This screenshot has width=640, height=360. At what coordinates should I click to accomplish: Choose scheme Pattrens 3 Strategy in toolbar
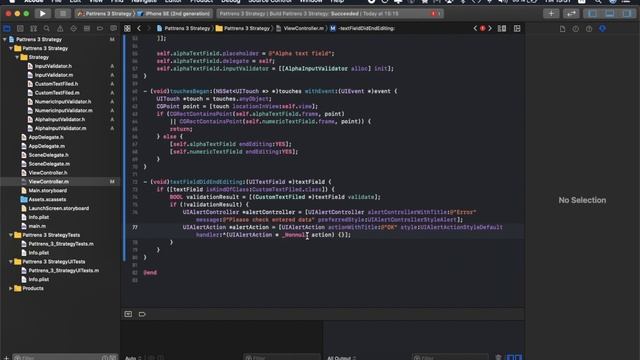coord(105,13)
